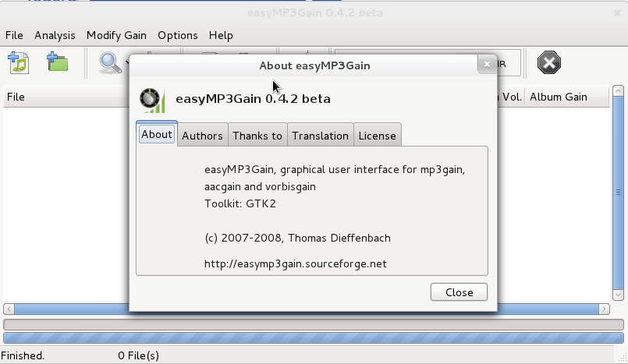Open the File menu

[x=14, y=35]
